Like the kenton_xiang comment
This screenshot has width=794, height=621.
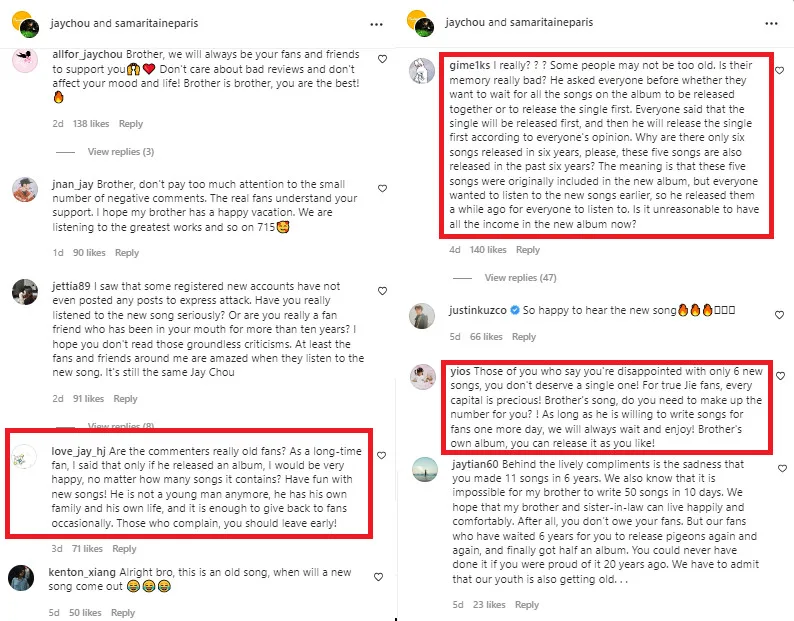click(x=378, y=577)
